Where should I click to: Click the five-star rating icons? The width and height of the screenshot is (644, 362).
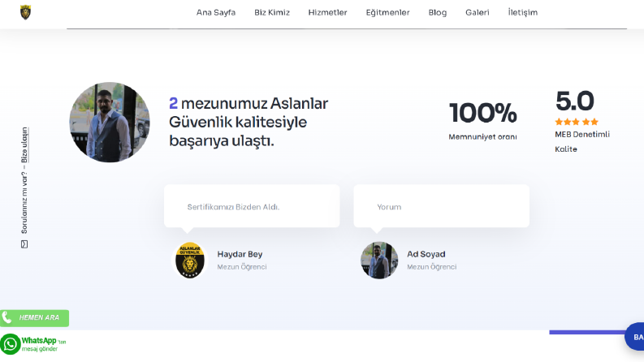coord(577,122)
